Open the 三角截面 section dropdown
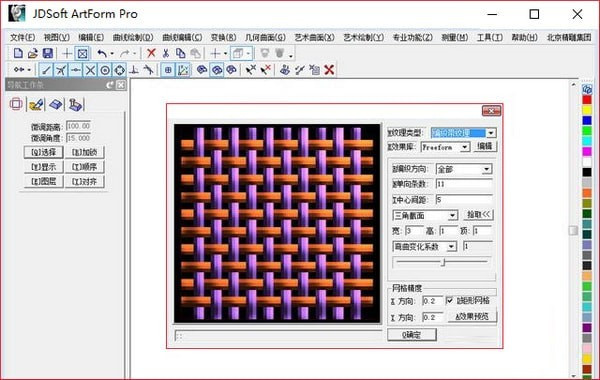 tap(452, 215)
